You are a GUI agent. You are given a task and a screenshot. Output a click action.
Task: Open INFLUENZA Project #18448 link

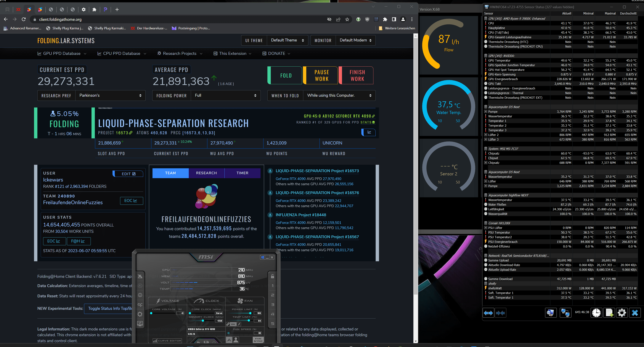coord(301,215)
